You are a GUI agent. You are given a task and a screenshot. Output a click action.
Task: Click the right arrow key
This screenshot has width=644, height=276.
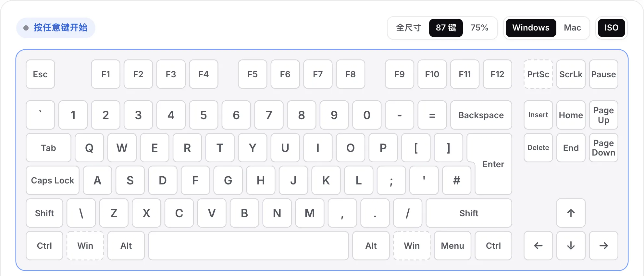603,245
